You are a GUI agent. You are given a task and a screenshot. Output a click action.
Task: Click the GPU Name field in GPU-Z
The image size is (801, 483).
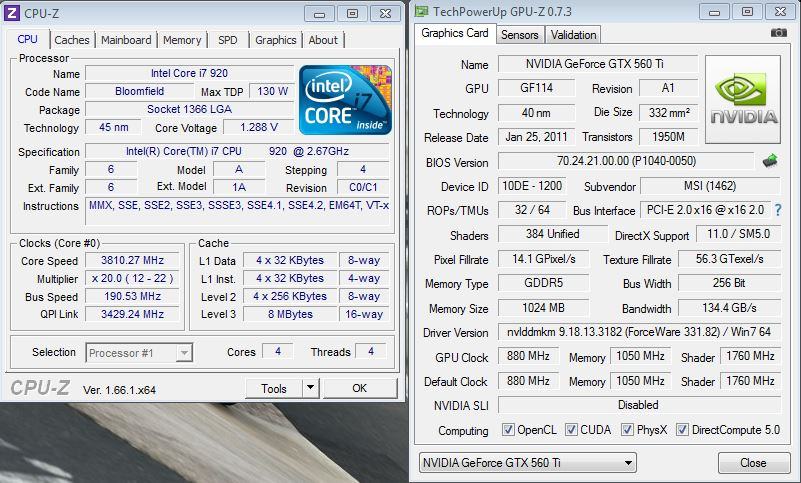click(597, 64)
